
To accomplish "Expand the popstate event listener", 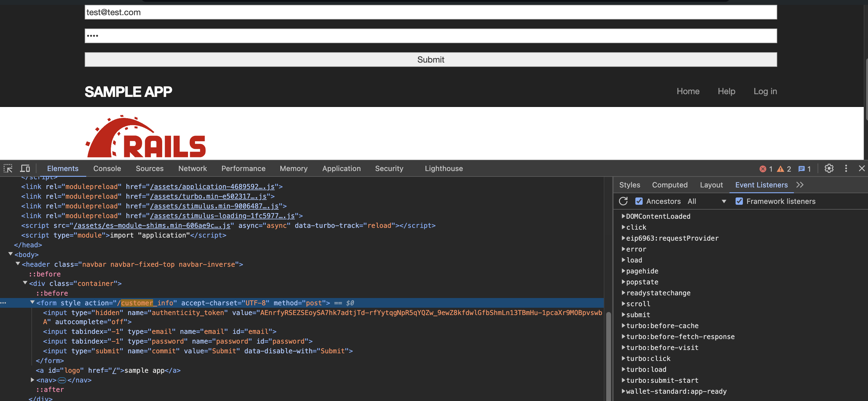I will [624, 282].
